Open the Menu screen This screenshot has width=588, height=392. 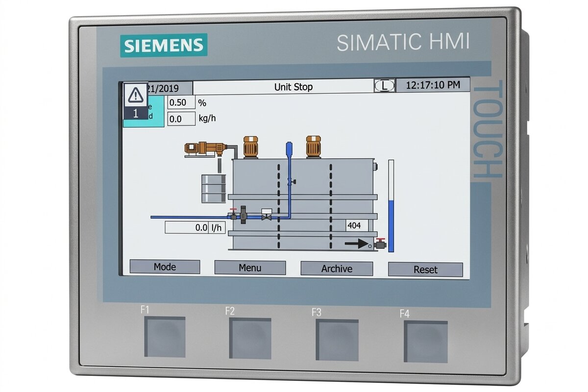coord(250,268)
